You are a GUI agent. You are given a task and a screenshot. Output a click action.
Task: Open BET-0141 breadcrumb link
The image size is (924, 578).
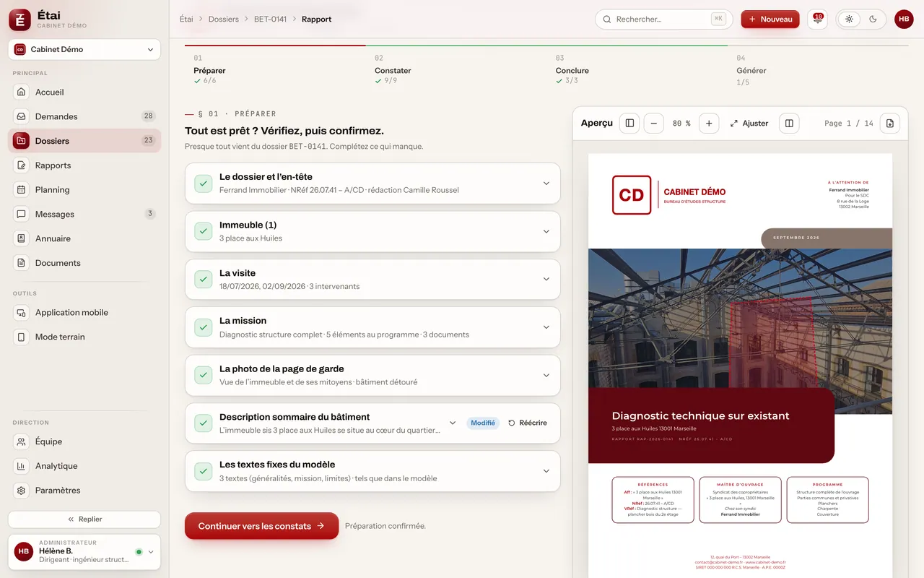pos(271,20)
